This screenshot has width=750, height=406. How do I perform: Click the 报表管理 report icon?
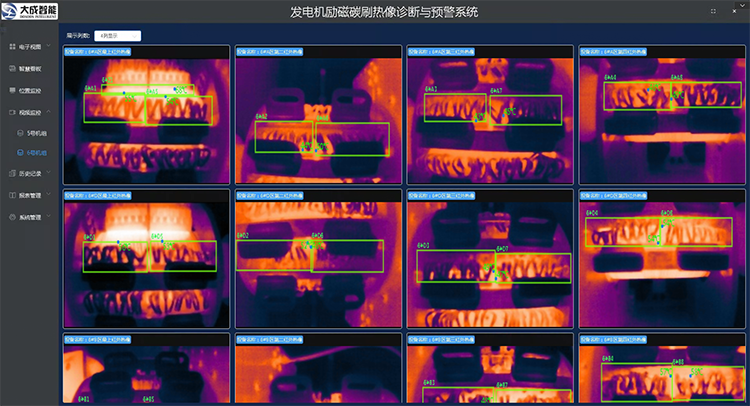click(x=10, y=195)
